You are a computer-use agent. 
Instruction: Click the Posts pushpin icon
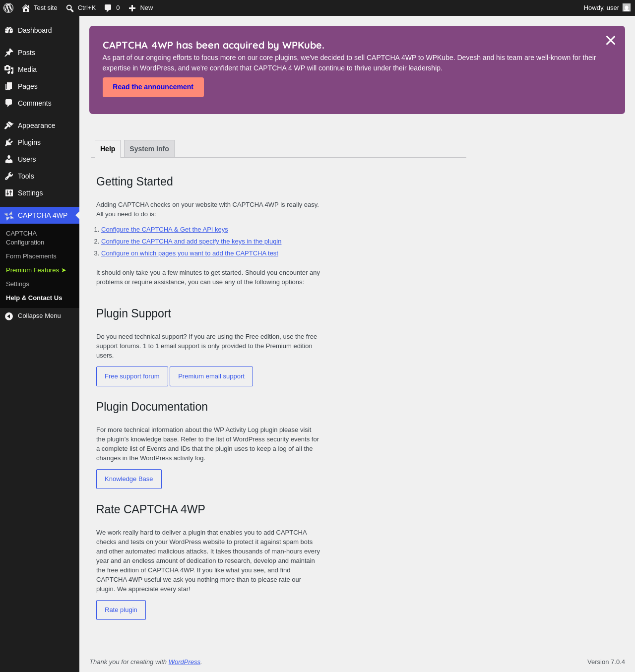[x=9, y=53]
